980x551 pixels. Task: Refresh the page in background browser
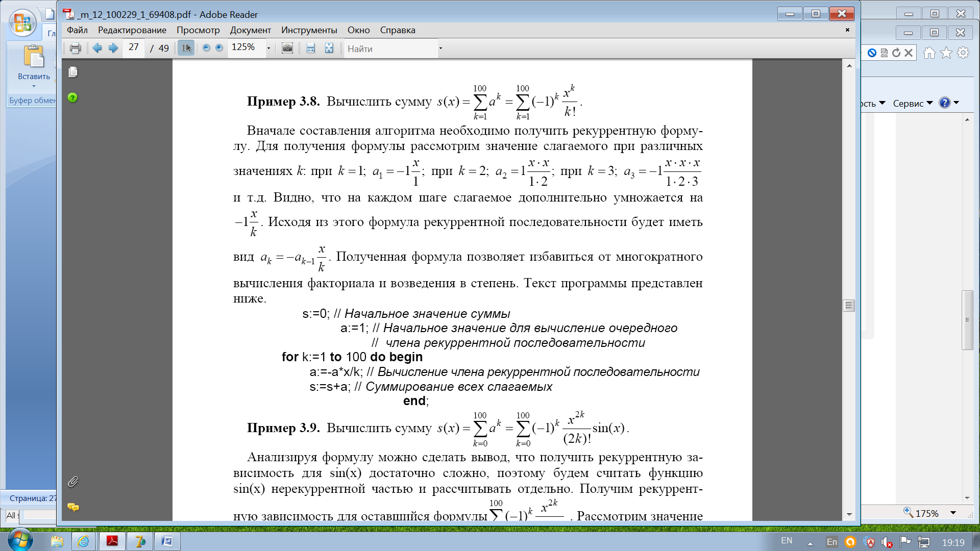click(x=896, y=53)
